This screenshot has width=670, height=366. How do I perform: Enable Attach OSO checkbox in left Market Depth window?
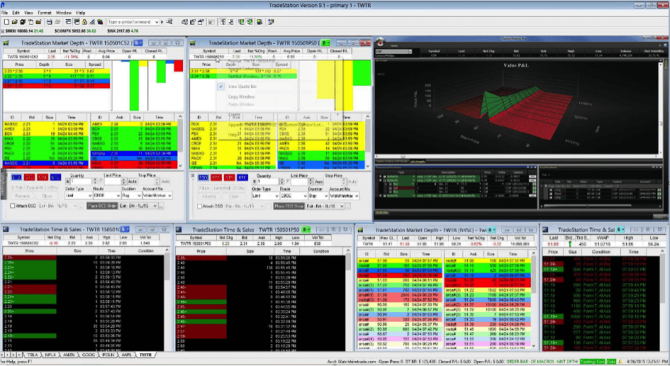click(13, 206)
